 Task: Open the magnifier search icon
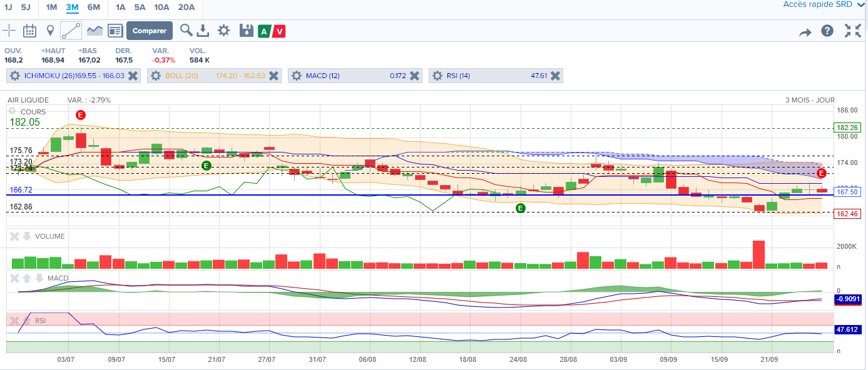click(186, 30)
